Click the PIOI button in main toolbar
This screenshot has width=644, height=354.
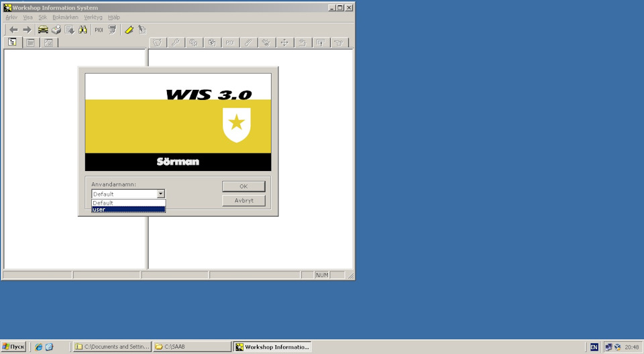coord(99,29)
